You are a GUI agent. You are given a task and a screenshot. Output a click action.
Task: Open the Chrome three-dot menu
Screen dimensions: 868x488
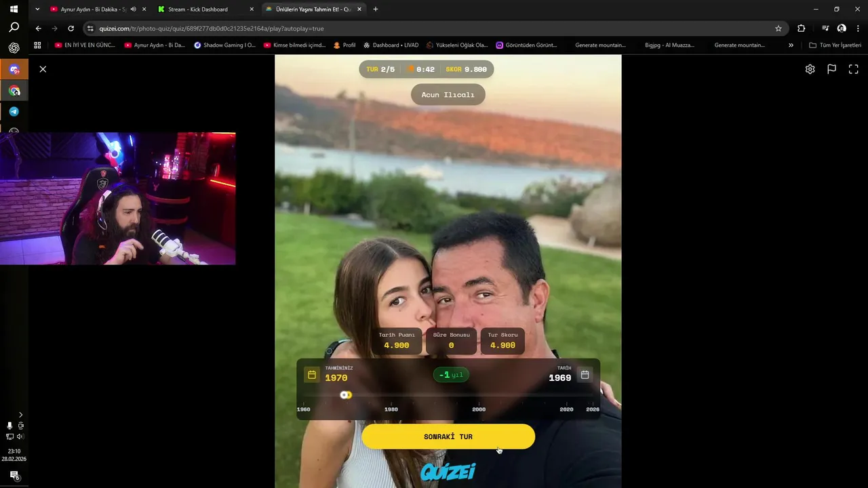pyautogui.click(x=859, y=28)
